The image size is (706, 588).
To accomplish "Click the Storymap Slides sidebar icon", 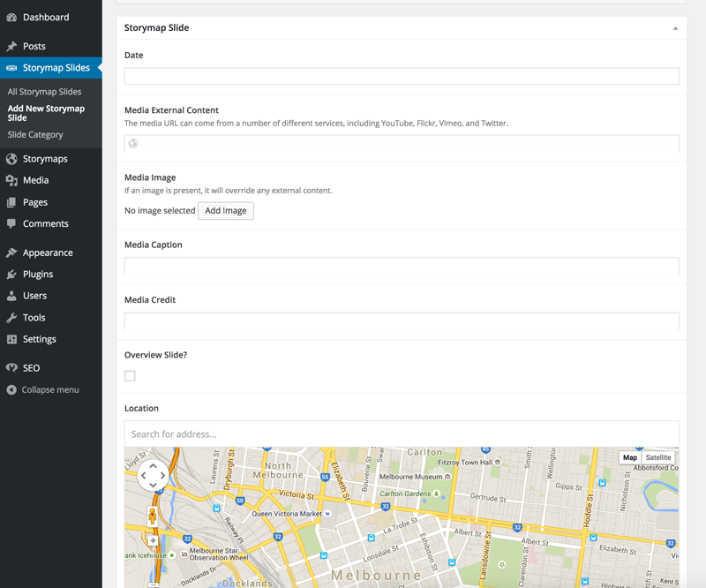I will pos(11,68).
